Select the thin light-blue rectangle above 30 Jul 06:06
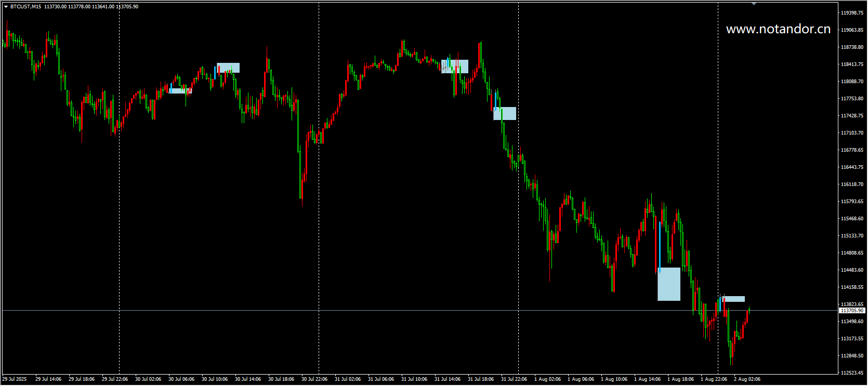Image resolution: width=868 pixels, height=386 pixels. click(180, 91)
